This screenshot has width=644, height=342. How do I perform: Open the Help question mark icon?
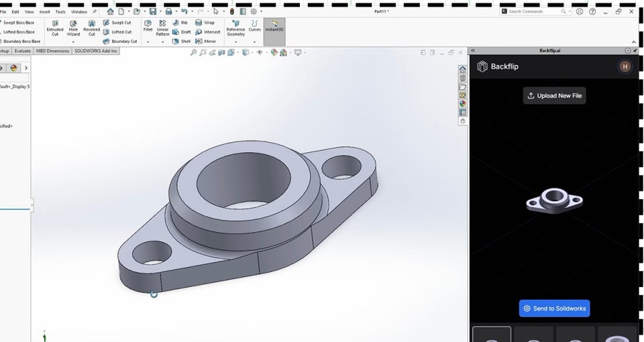click(x=592, y=11)
